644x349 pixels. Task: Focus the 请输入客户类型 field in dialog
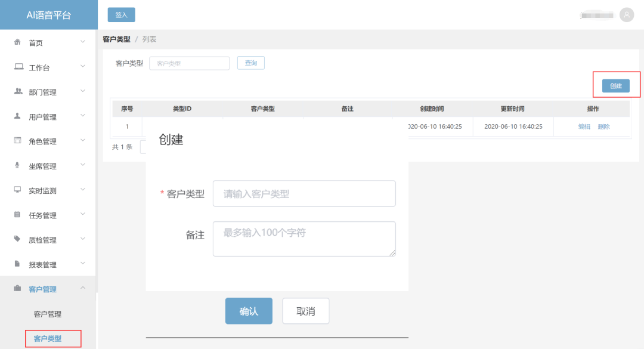tap(304, 194)
